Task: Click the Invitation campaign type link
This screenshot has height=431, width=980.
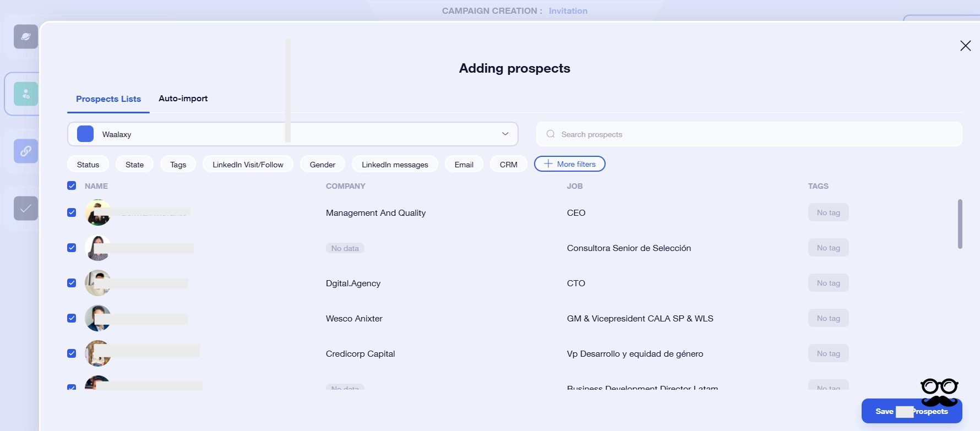Action: [568, 11]
